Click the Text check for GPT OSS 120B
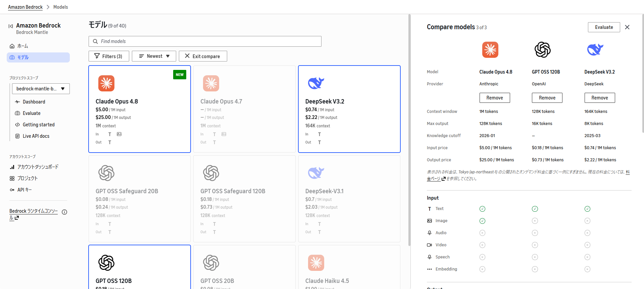 coord(535,209)
